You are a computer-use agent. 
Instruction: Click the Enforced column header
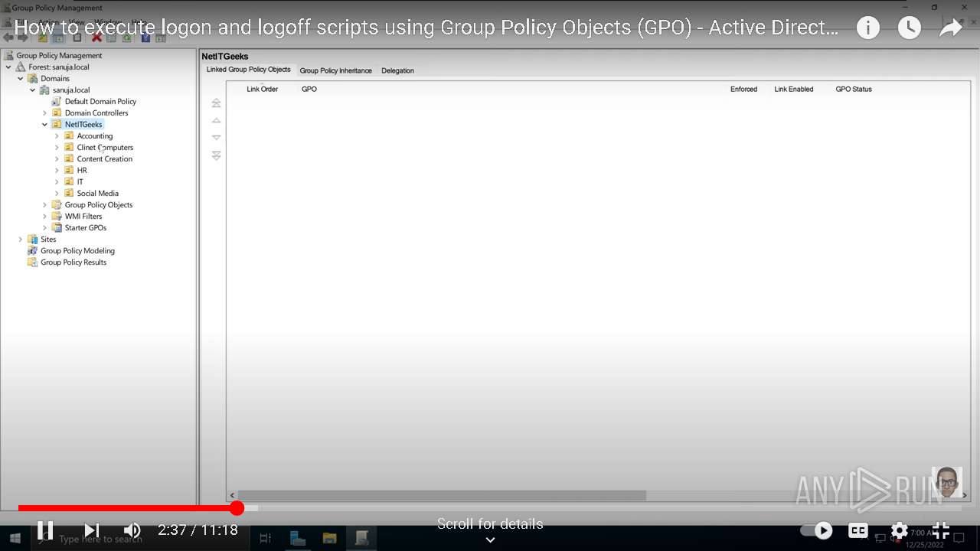pos(743,90)
